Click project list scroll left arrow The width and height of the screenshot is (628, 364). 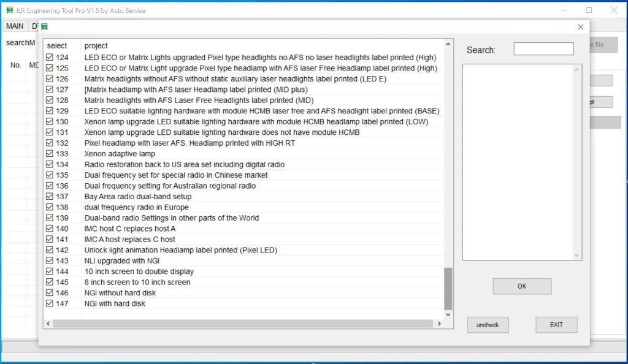(x=48, y=324)
